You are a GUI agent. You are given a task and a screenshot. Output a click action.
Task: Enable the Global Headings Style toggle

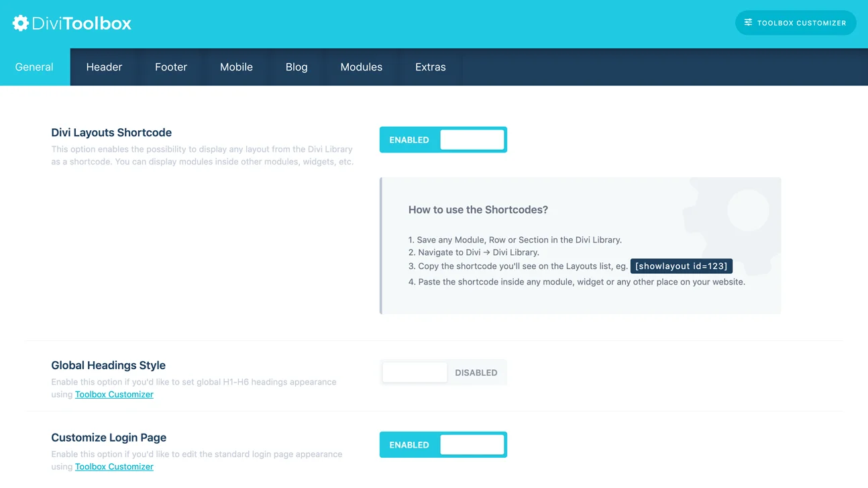coord(443,373)
